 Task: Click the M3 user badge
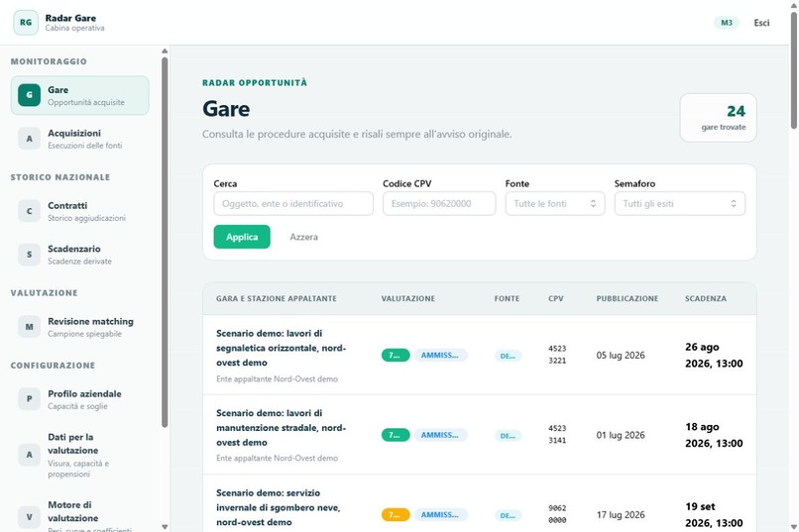pos(726,23)
